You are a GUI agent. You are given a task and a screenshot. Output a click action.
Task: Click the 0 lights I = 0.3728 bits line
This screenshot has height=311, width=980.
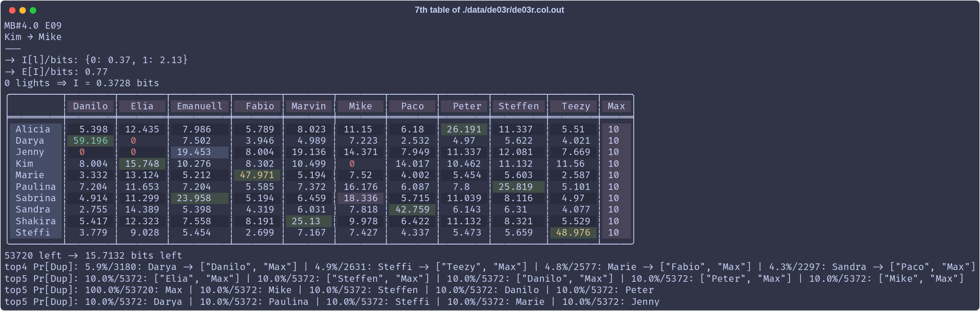tap(82, 83)
